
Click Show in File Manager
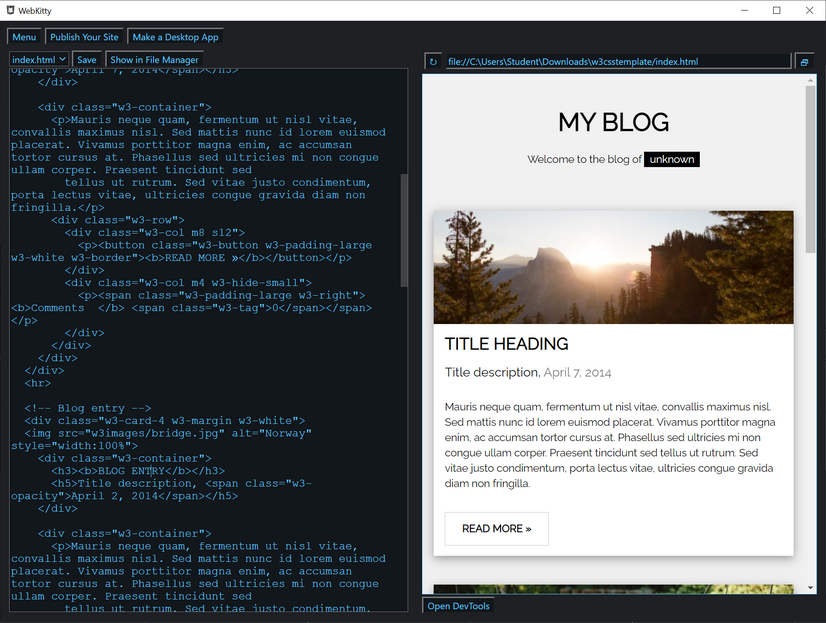(154, 60)
